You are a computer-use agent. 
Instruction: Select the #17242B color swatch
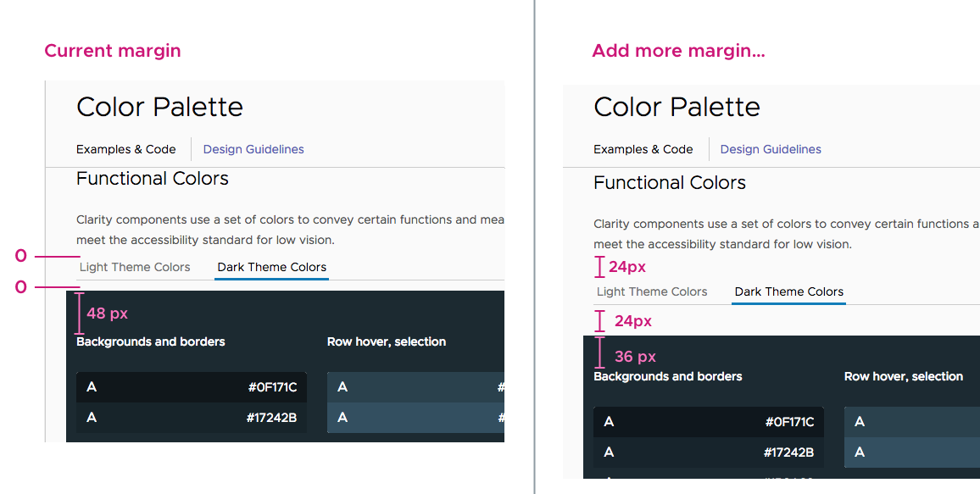191,417
